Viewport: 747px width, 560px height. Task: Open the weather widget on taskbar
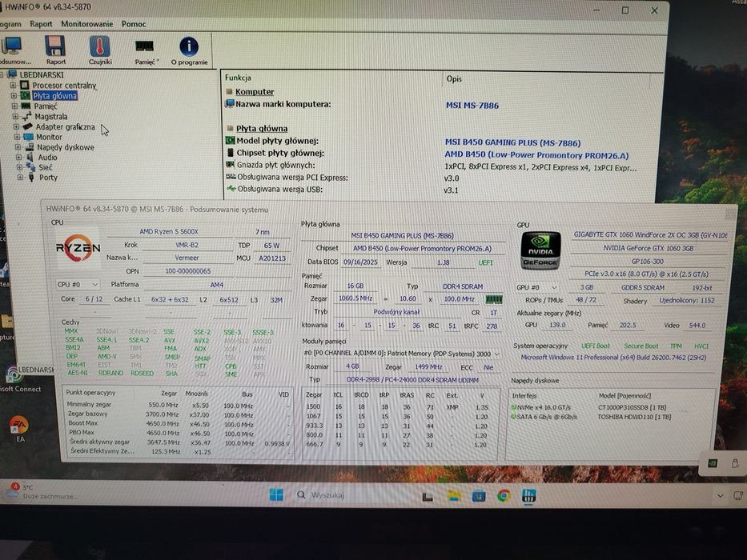click(43, 491)
